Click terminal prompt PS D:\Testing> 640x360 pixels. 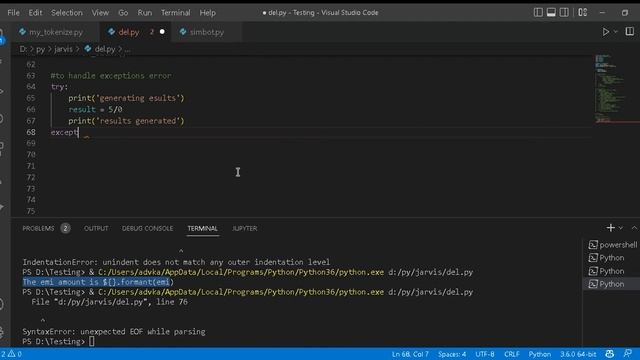53,342
